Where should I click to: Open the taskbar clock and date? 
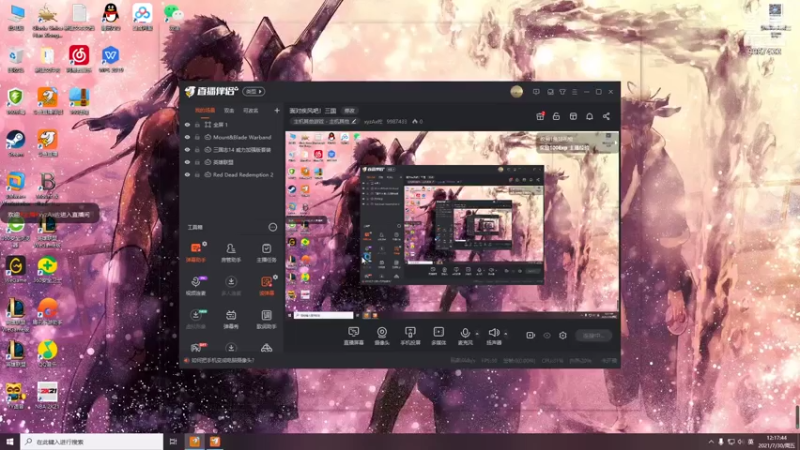pos(776,441)
